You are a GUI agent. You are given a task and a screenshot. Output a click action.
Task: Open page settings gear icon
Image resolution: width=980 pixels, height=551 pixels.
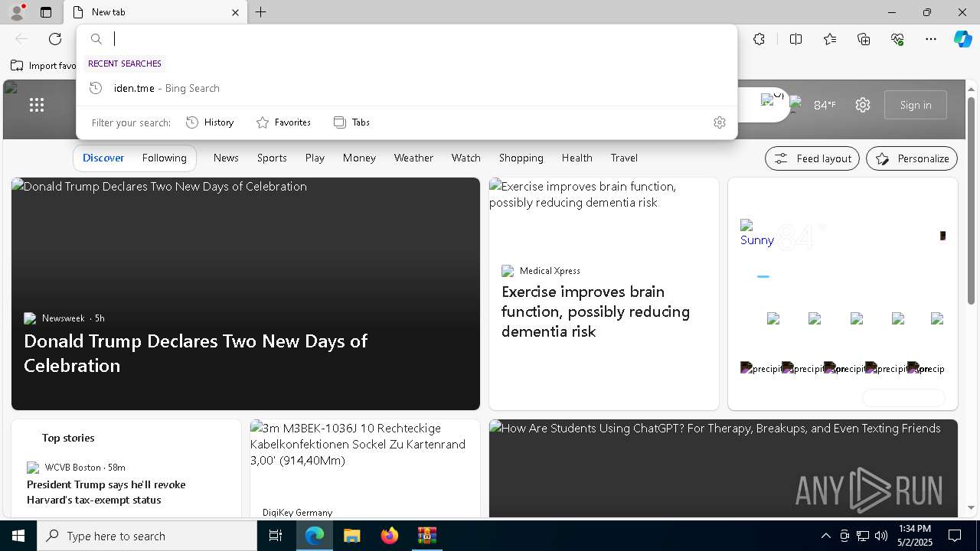[863, 105]
